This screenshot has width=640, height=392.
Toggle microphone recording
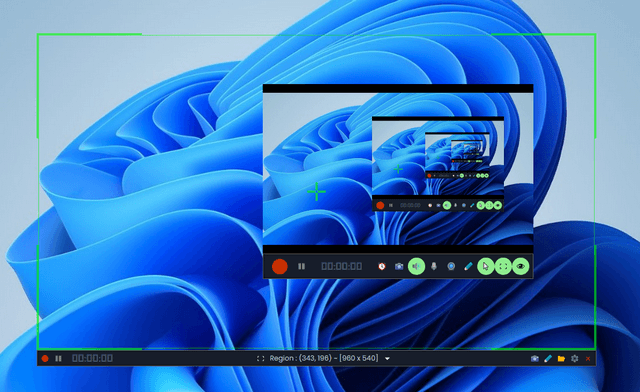tap(434, 266)
